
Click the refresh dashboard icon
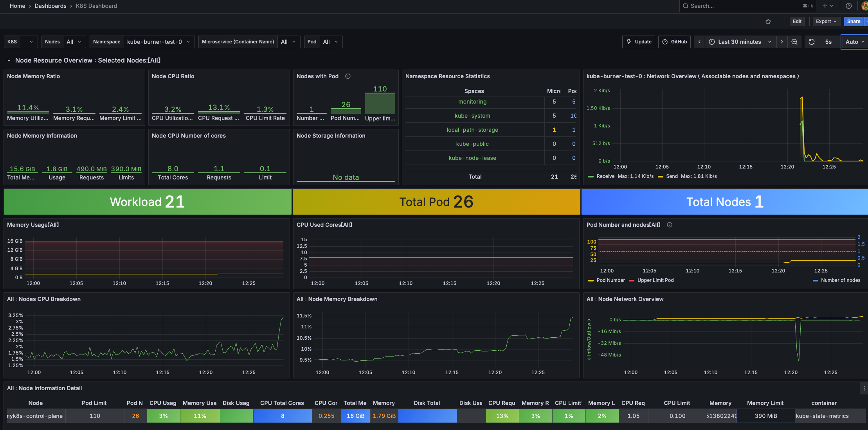coord(812,42)
